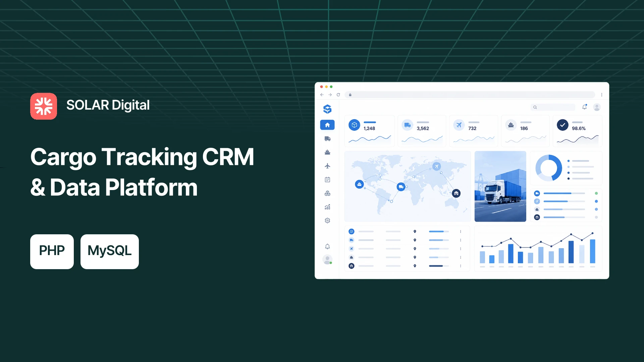Image resolution: width=644 pixels, height=362 pixels.
Task: Open the options menu of first table row
Action: coord(461,232)
